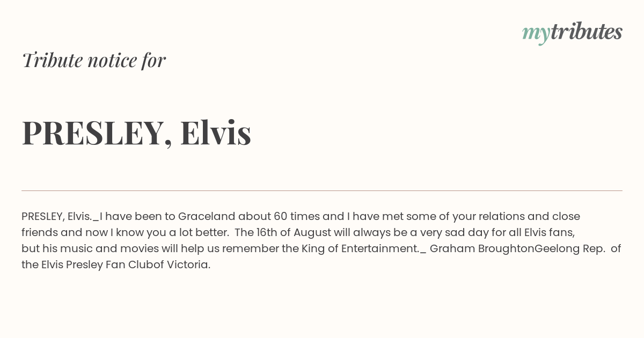Click the 'PRESLEY, Elvis' main title
Viewport: 644px width, 338px height.
(136, 133)
